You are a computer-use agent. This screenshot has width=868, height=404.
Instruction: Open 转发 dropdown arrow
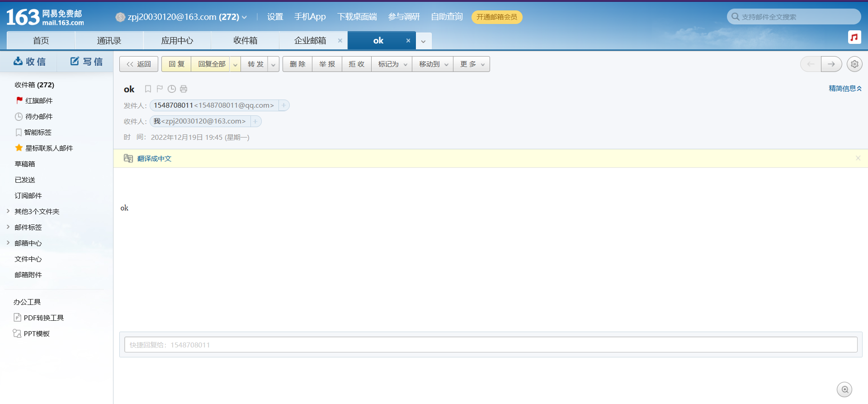click(273, 64)
